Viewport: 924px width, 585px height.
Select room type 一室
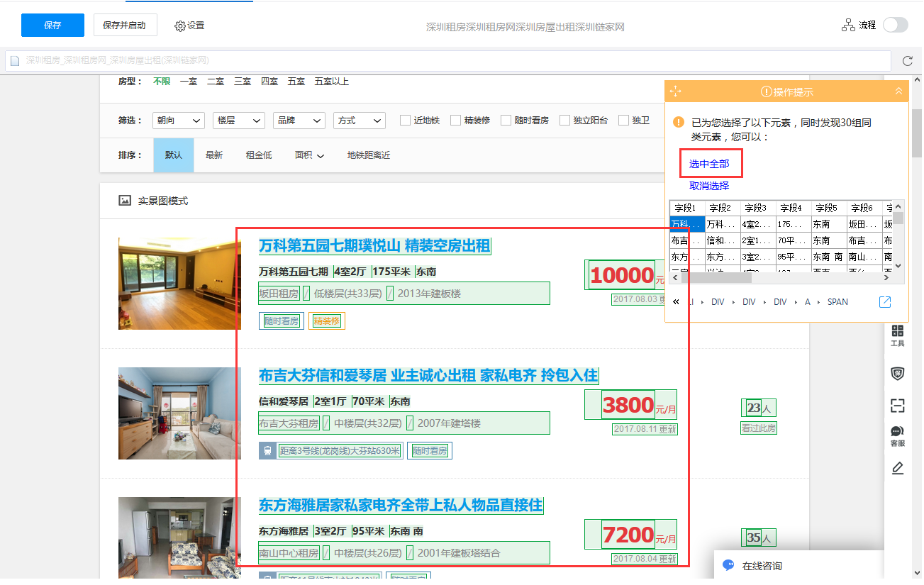pos(189,82)
